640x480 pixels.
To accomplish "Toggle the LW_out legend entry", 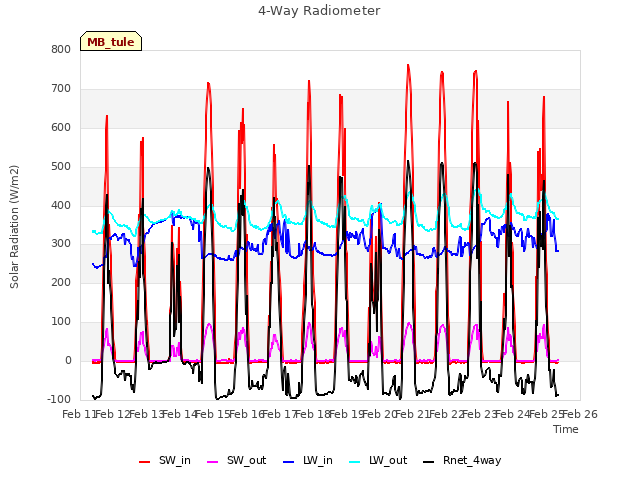I will (x=378, y=461).
